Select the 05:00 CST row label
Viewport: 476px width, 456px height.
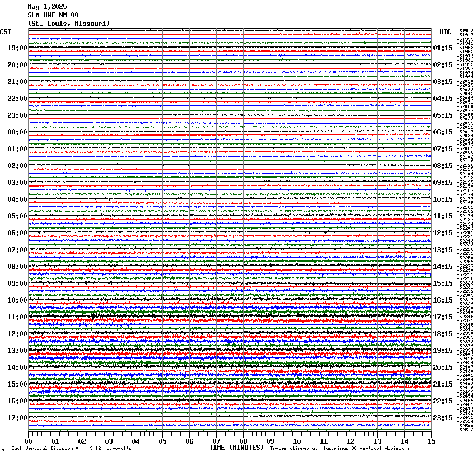tap(17, 216)
